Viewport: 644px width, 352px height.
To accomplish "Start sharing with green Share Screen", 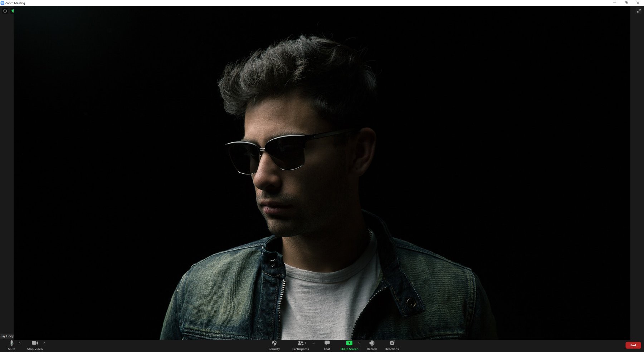I will coord(349,345).
